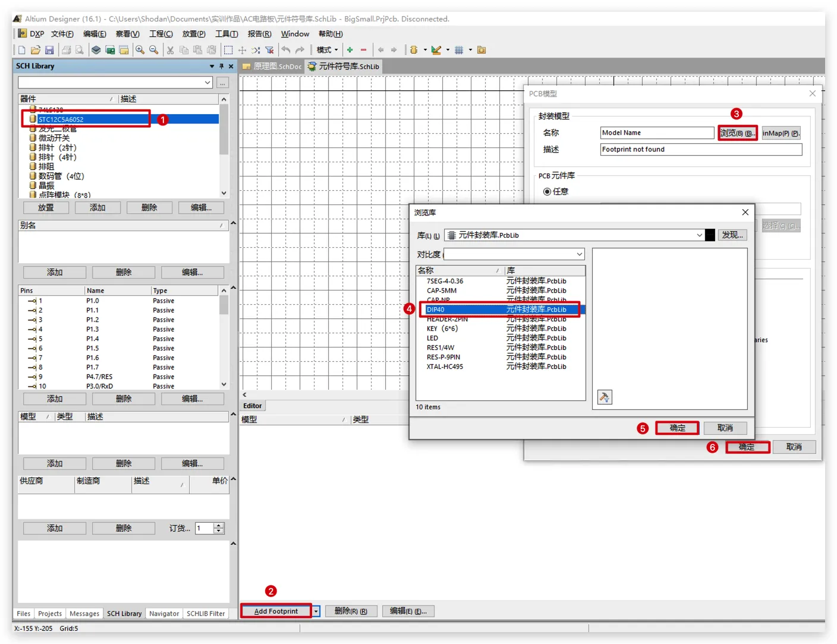This screenshot has width=837, height=644.
Task: Open the Add Footprint dropdown arrow
Action: click(x=316, y=611)
